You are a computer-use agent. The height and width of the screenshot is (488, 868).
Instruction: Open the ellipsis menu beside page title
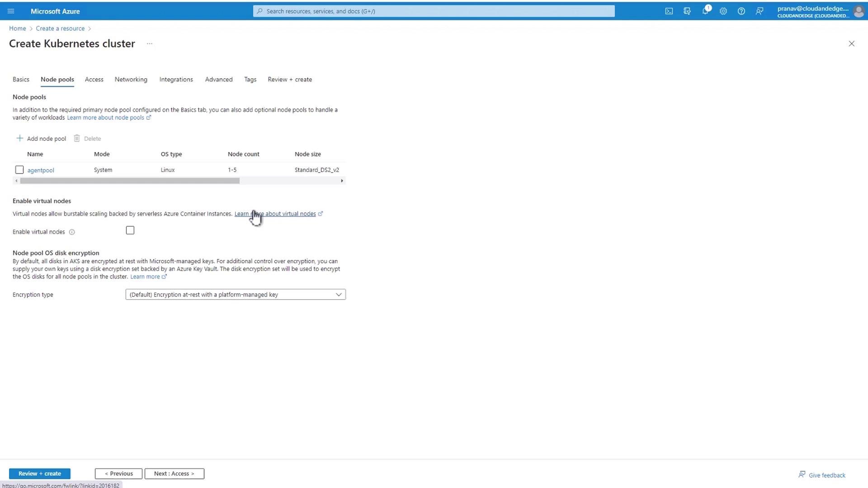point(150,44)
